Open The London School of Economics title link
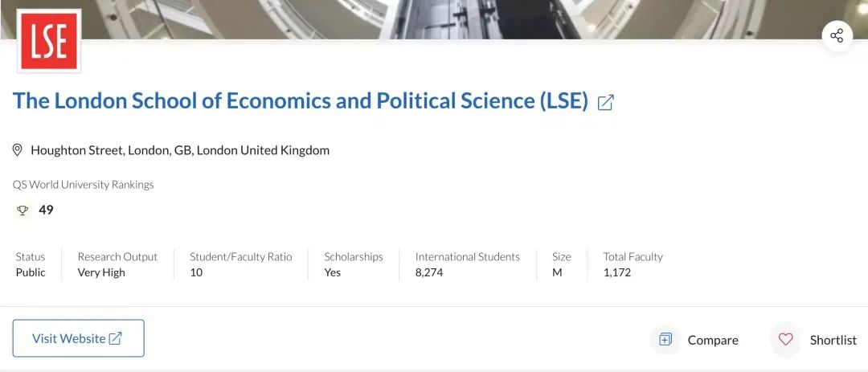868x372 pixels. [301, 101]
